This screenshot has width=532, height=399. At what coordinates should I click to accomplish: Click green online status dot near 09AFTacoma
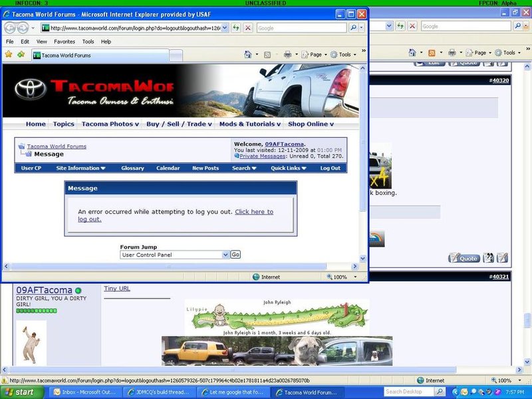click(x=78, y=291)
